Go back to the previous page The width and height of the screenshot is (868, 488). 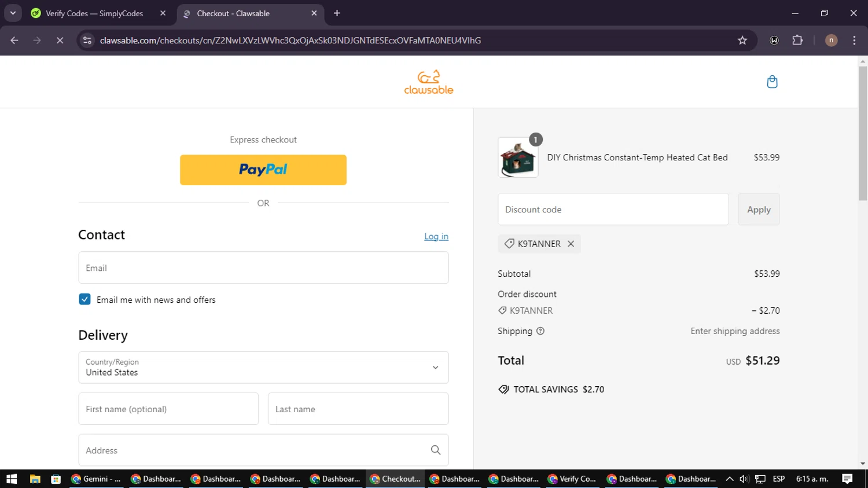14,41
